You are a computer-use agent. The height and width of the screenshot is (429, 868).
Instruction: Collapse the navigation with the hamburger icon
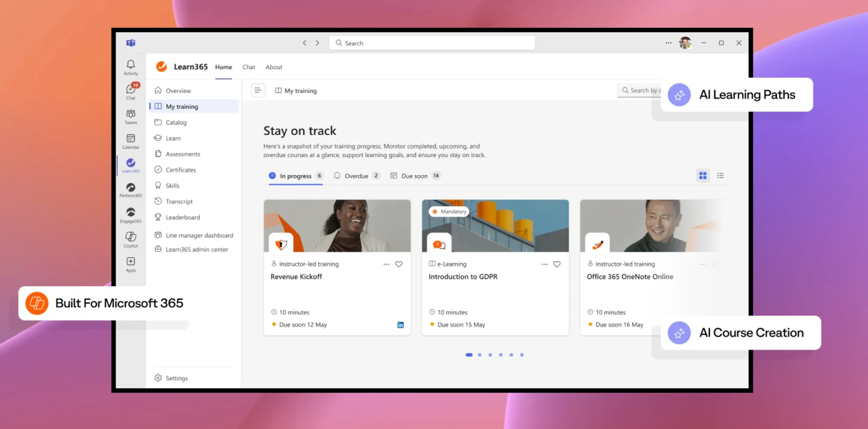pyautogui.click(x=258, y=90)
